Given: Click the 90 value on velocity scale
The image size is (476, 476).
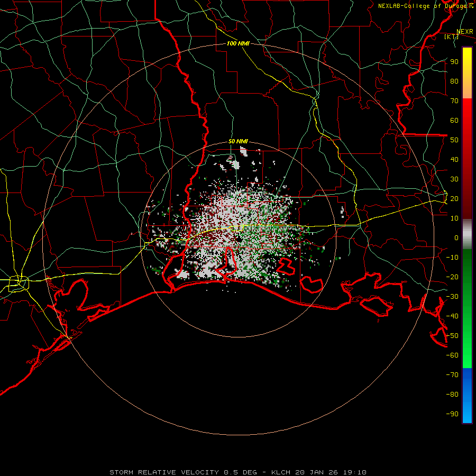Looking at the screenshot, I should pyautogui.click(x=454, y=62).
